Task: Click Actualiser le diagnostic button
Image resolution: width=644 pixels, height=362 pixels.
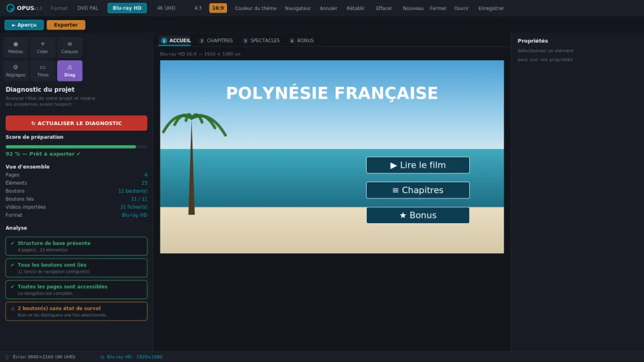Action: point(76,123)
